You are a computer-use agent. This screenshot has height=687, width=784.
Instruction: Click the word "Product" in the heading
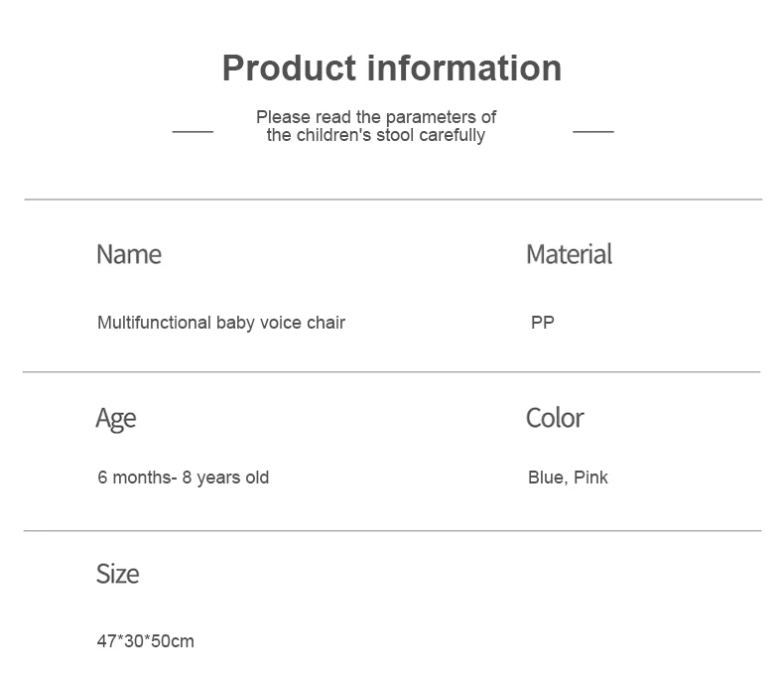click(x=289, y=69)
